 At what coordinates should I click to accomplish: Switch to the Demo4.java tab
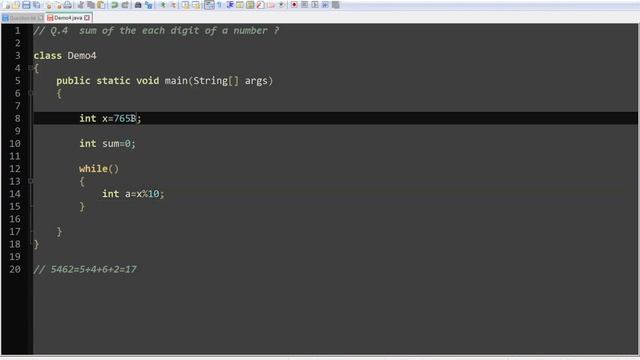click(68, 18)
